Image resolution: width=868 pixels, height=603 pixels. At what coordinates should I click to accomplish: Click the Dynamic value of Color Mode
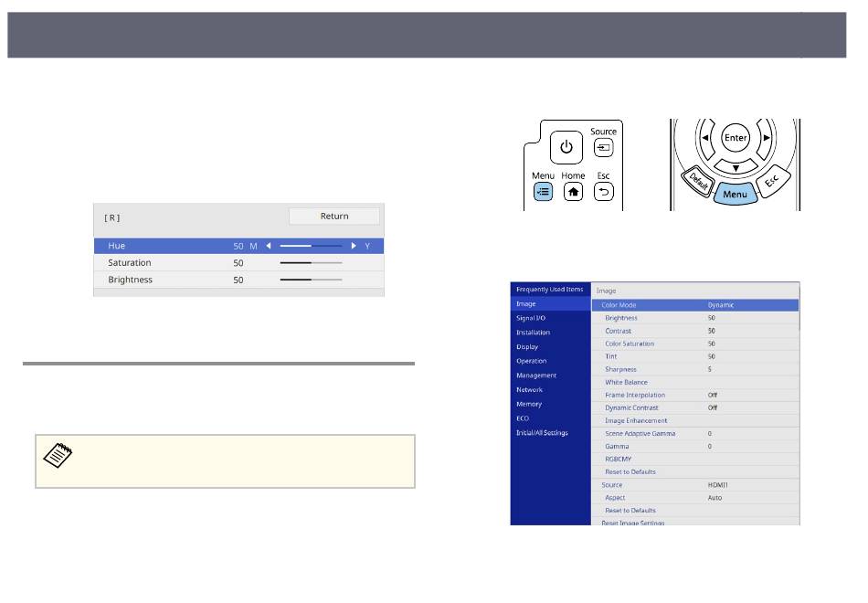pyautogui.click(x=720, y=305)
